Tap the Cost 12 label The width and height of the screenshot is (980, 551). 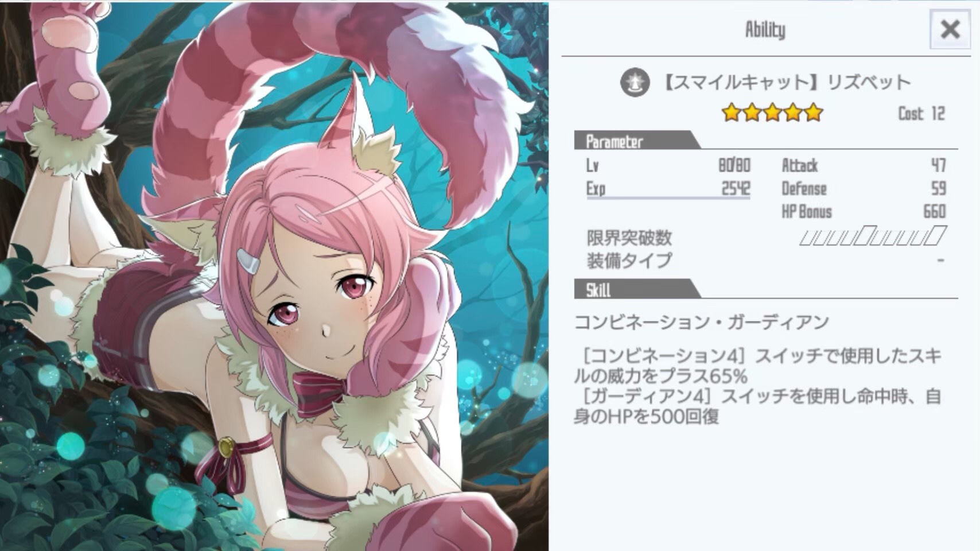(x=921, y=114)
